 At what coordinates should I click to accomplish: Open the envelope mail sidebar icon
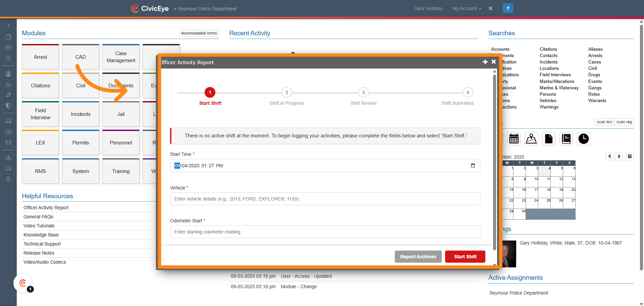click(x=8, y=142)
